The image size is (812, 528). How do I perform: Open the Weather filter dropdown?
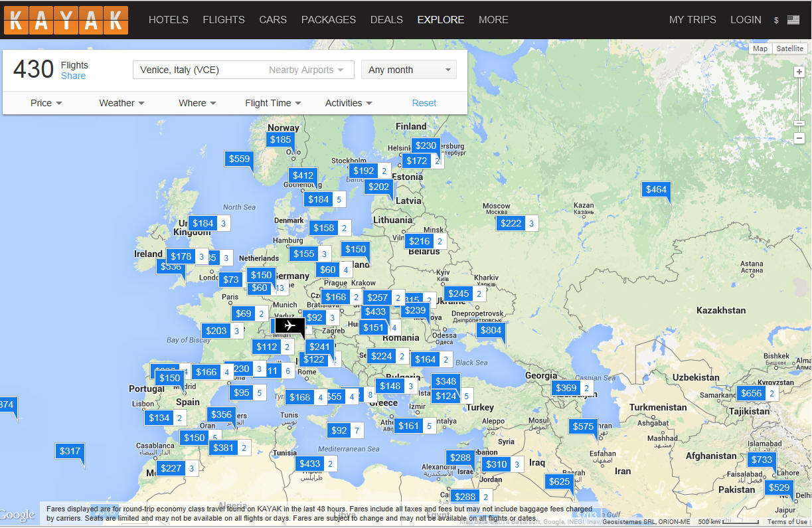coord(122,103)
